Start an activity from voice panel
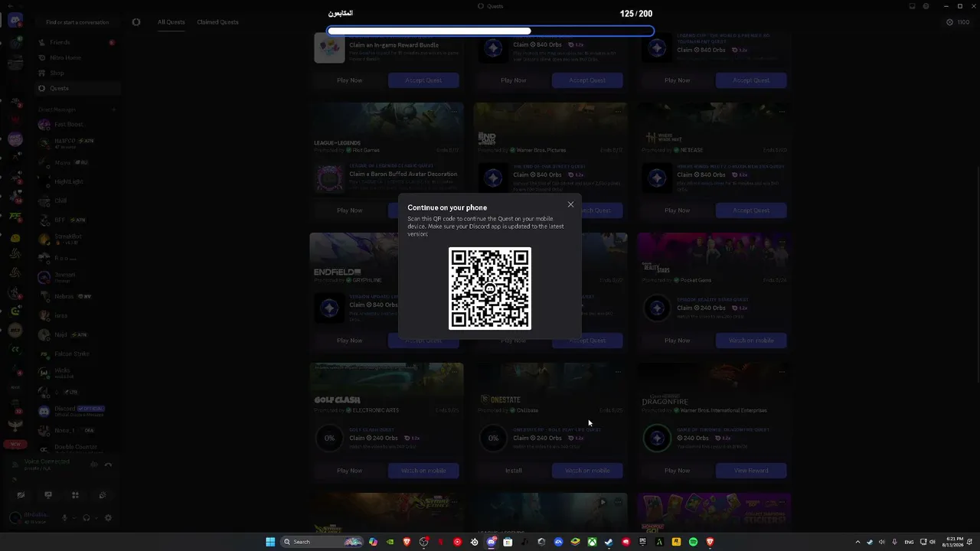980x551 pixels. (x=75, y=495)
